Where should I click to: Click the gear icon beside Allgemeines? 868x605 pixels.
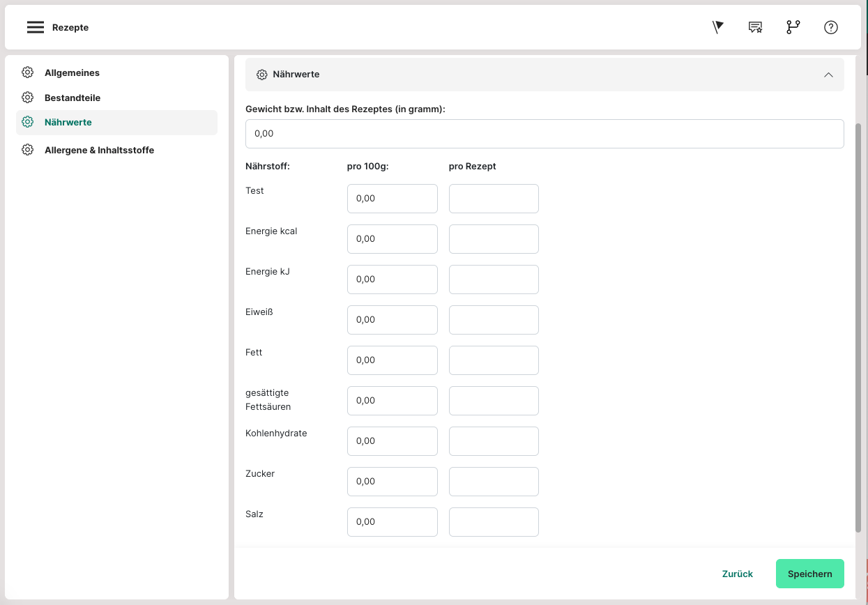pyautogui.click(x=28, y=72)
